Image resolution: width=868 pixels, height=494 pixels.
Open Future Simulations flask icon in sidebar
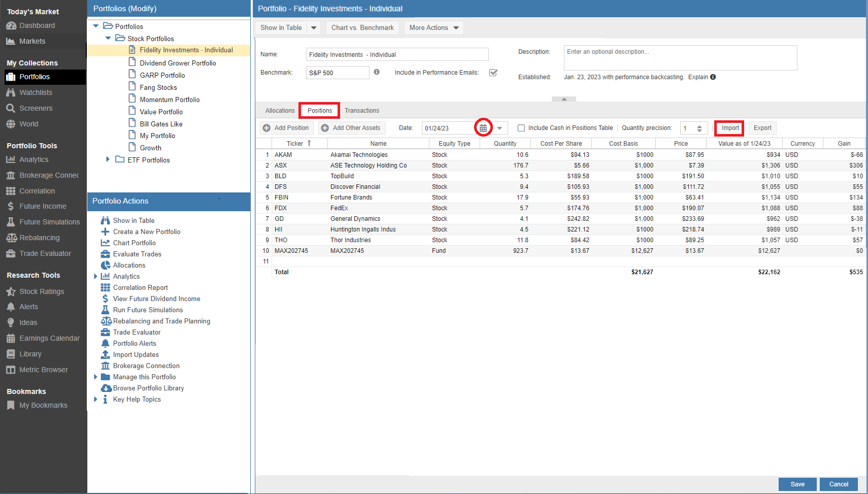[11, 222]
